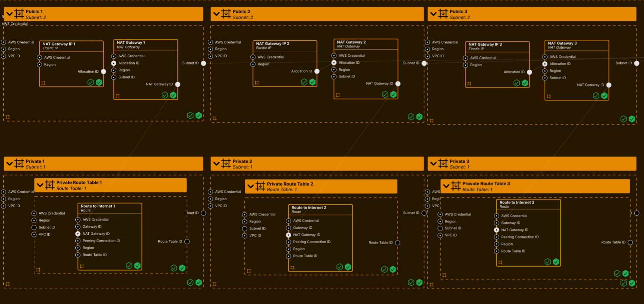This screenshot has width=644, height=304.
Task: Click Subnet ID input port inside Private Route Table 1
Action: click(x=34, y=228)
